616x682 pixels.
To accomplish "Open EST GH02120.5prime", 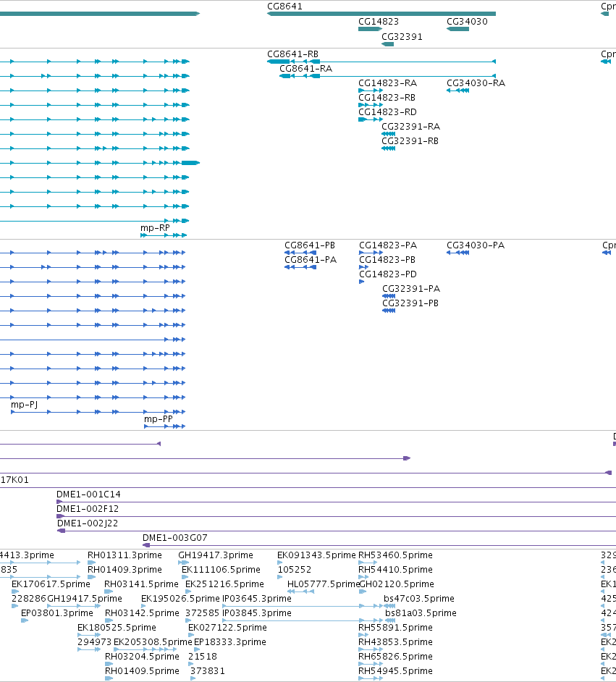I will [x=397, y=584].
